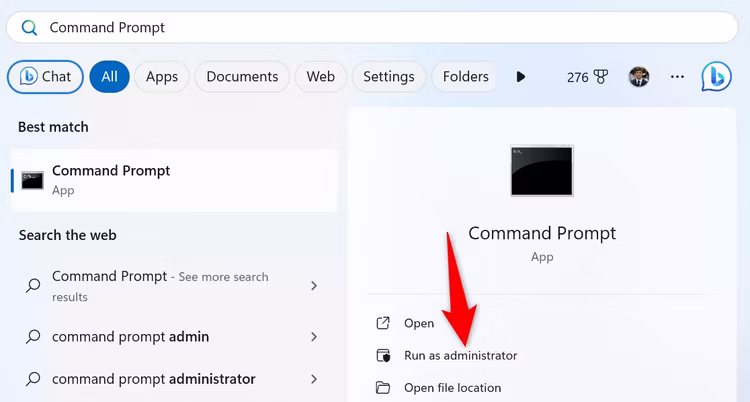Click the user profile avatar
Screen dimensions: 750x402
click(x=639, y=77)
